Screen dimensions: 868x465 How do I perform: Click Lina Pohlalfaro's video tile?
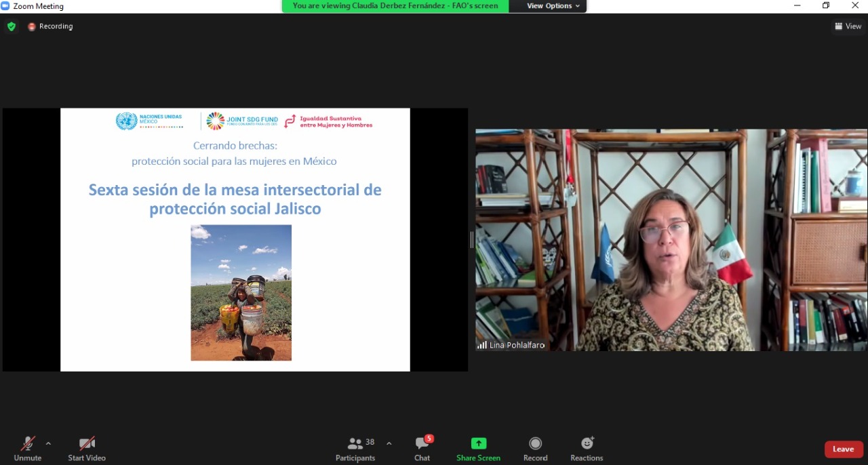tap(671, 239)
